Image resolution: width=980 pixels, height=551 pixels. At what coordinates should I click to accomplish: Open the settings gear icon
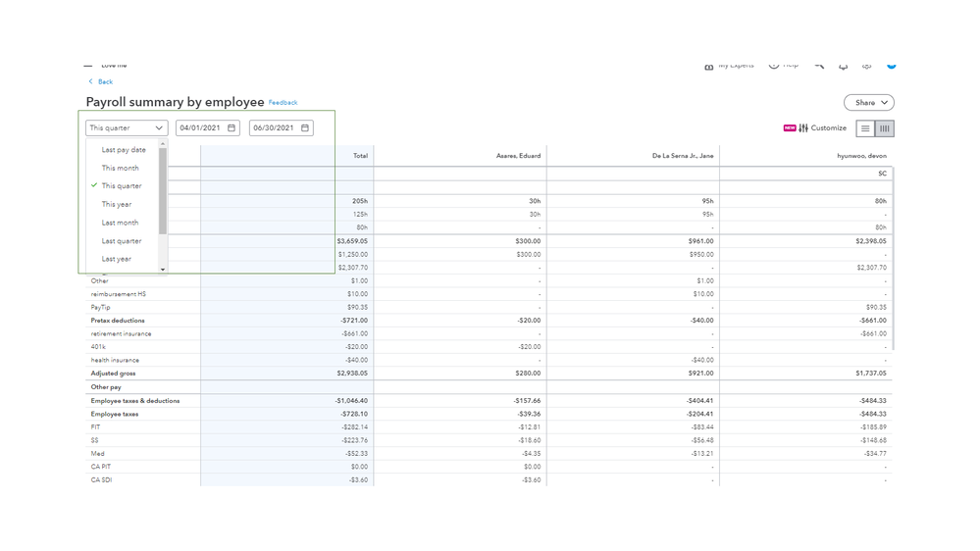[x=866, y=66]
